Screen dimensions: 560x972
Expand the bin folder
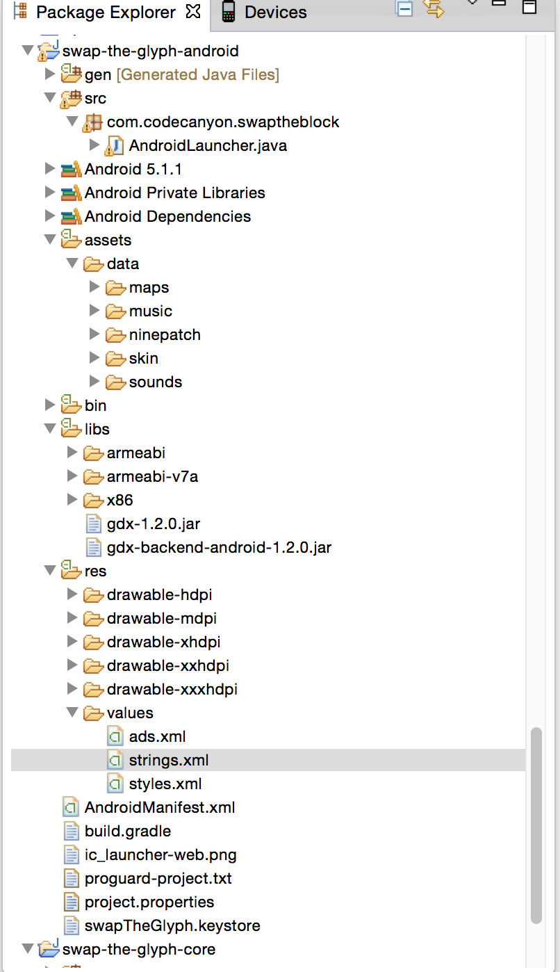[x=49, y=405]
